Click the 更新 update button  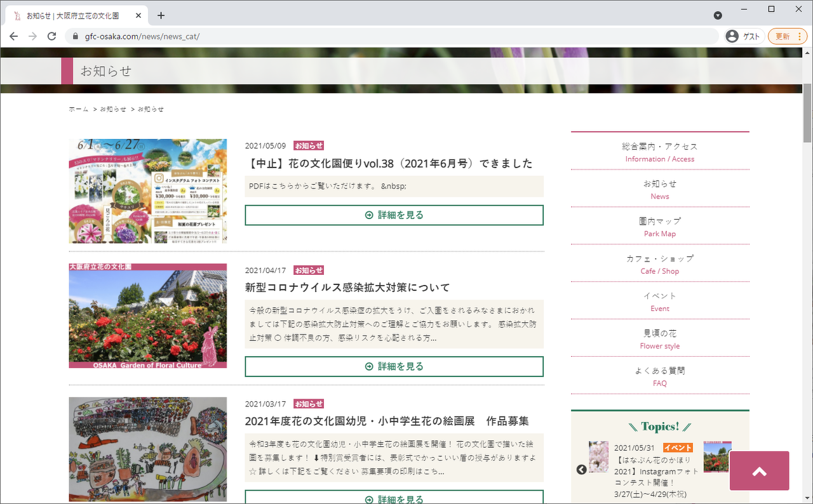787,36
